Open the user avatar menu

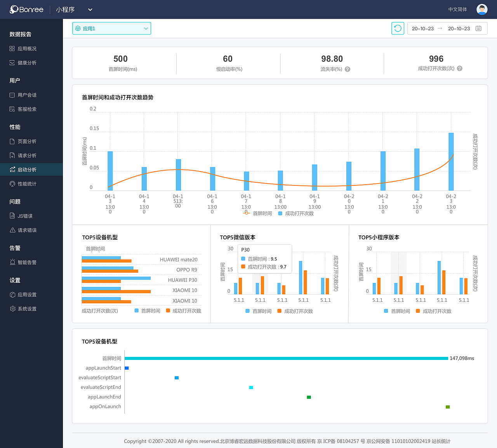[x=482, y=9]
